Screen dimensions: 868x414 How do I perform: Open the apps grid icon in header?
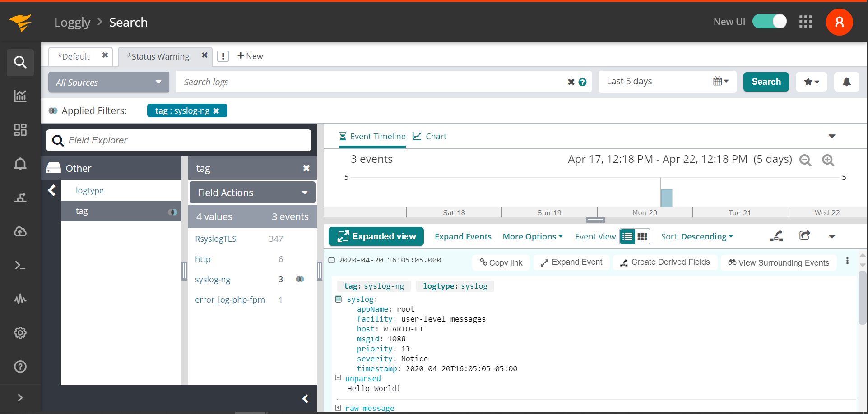click(x=805, y=22)
